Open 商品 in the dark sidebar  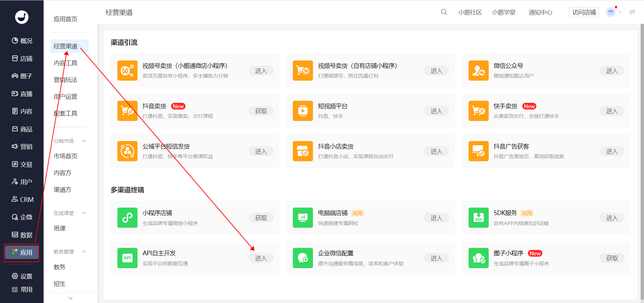coord(22,129)
